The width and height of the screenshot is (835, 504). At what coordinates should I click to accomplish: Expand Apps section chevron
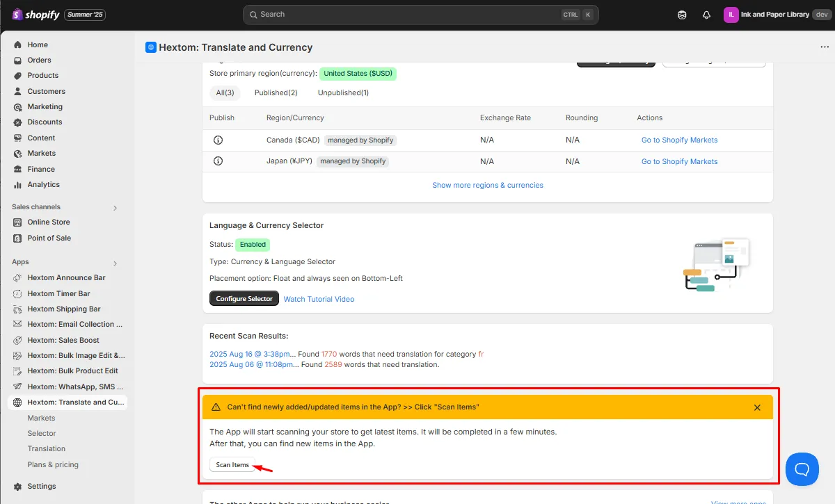point(116,263)
